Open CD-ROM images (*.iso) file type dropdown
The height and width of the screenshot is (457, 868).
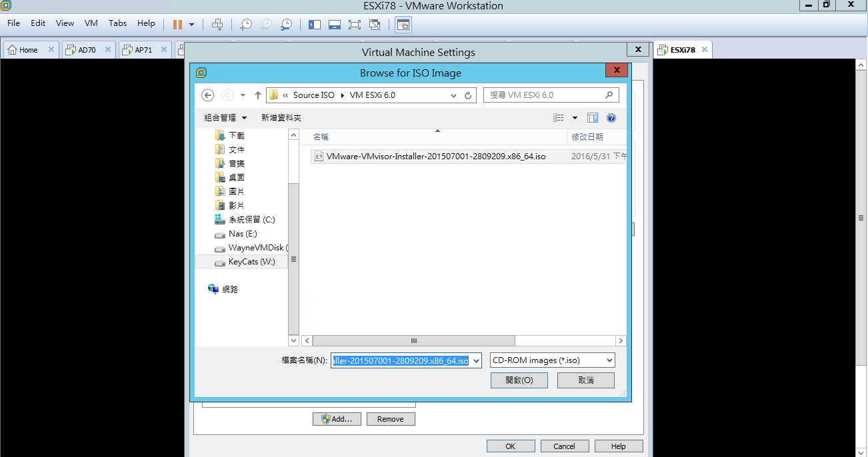click(552, 360)
